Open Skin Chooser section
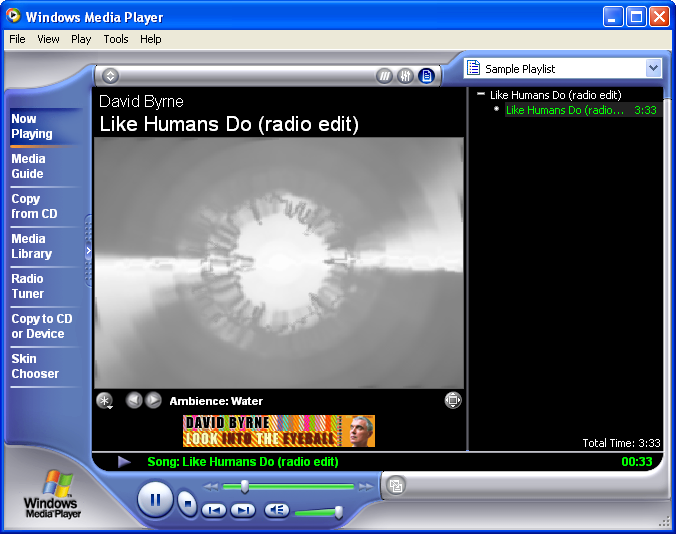Screen dimensions: 676x534 click(45, 366)
